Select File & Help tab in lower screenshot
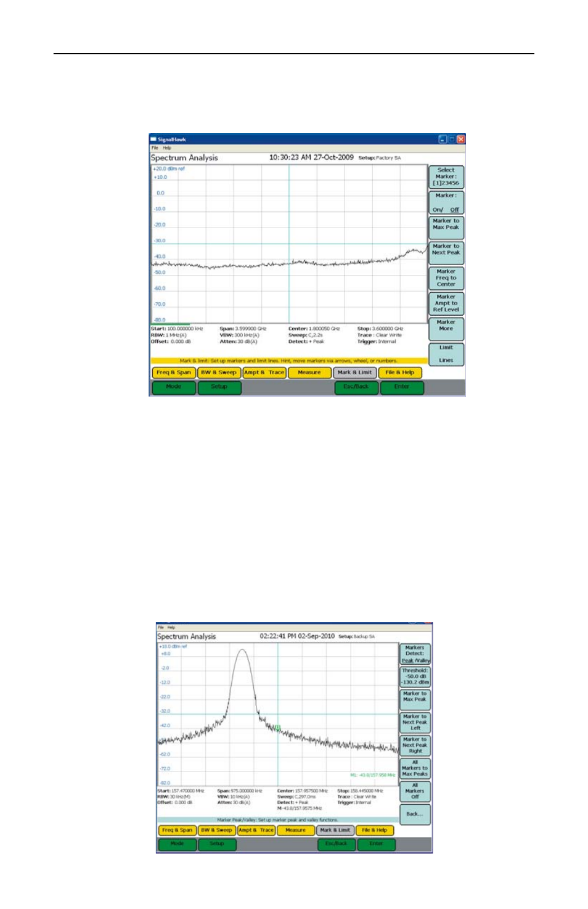588x909 pixels. click(375, 830)
